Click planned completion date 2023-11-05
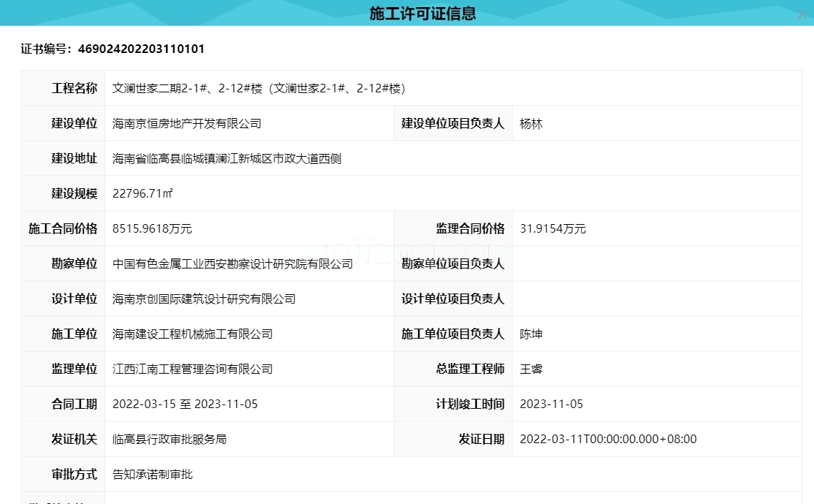 click(551, 404)
